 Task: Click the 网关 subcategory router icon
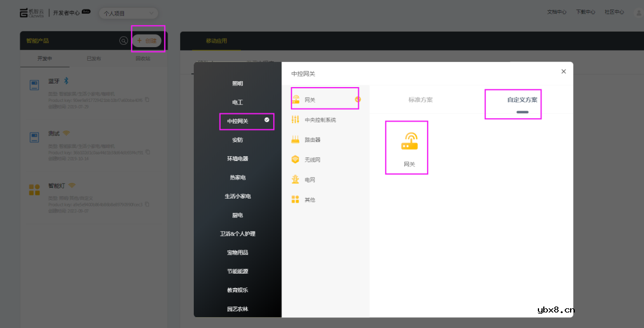click(x=295, y=100)
